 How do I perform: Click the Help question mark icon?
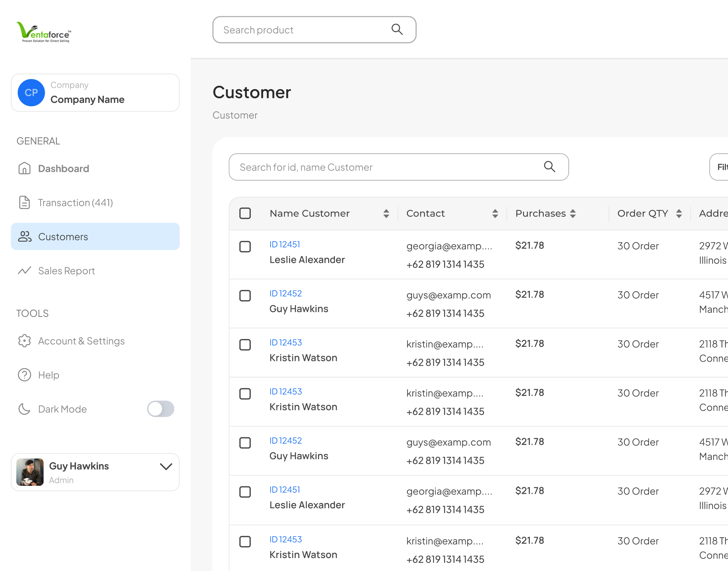coord(24,375)
